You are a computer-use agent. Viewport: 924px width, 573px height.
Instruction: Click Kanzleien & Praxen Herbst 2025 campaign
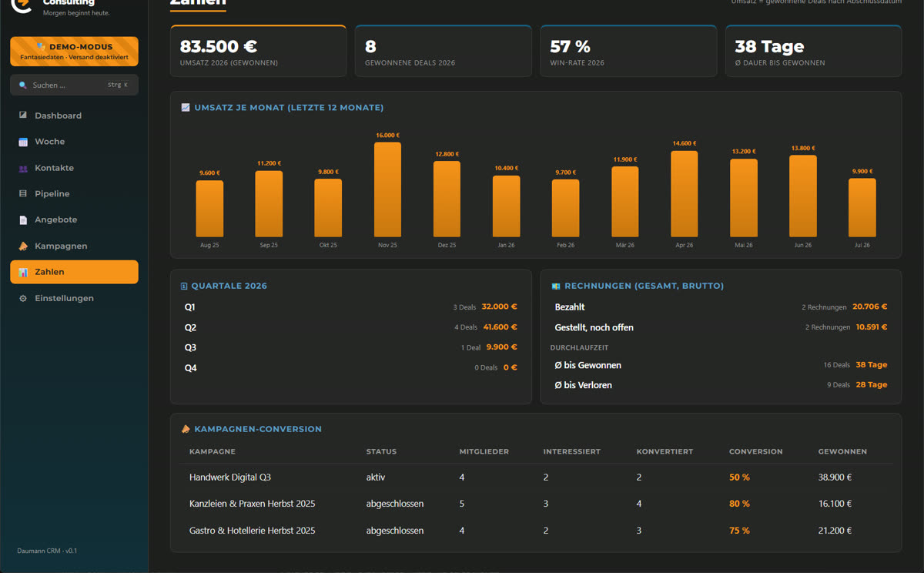[x=252, y=504]
